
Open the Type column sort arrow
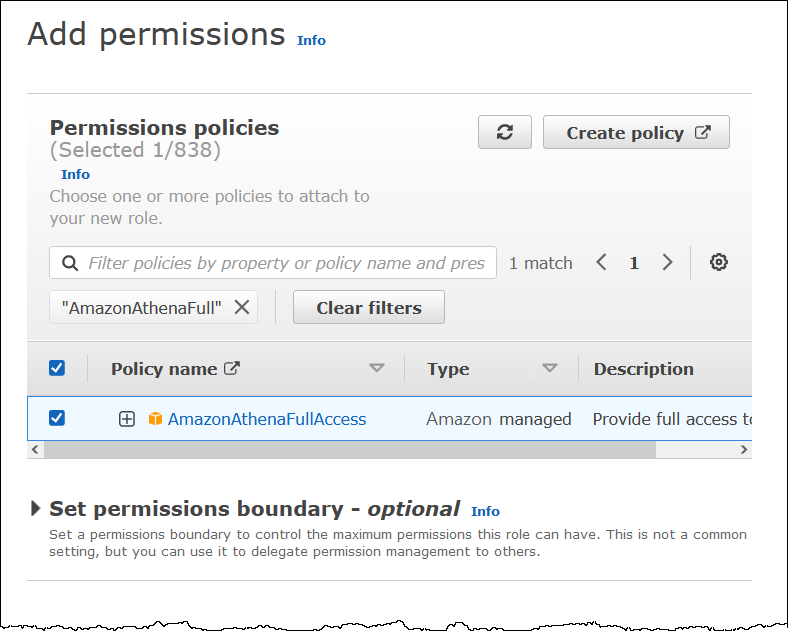click(x=550, y=368)
